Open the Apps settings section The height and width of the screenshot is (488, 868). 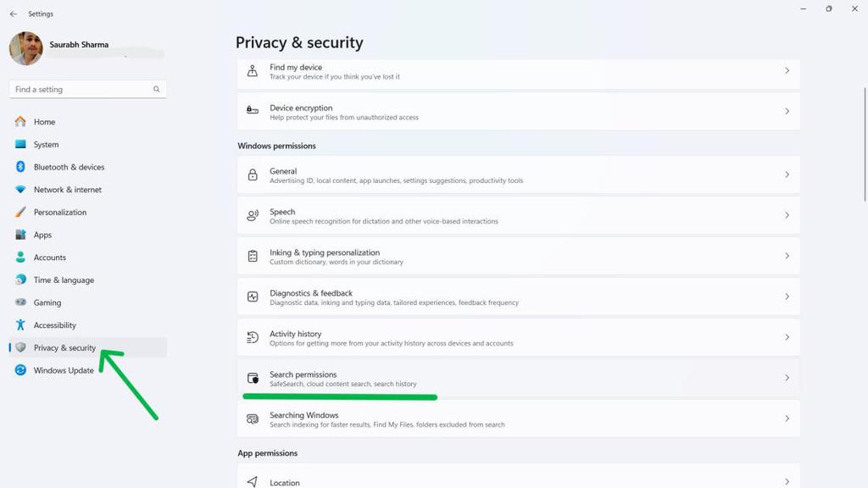[42, 235]
